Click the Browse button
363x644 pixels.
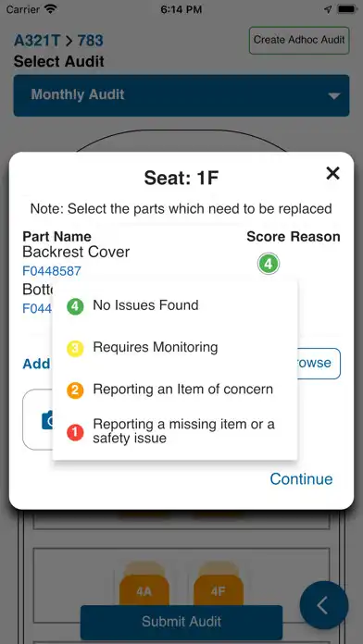click(x=316, y=364)
